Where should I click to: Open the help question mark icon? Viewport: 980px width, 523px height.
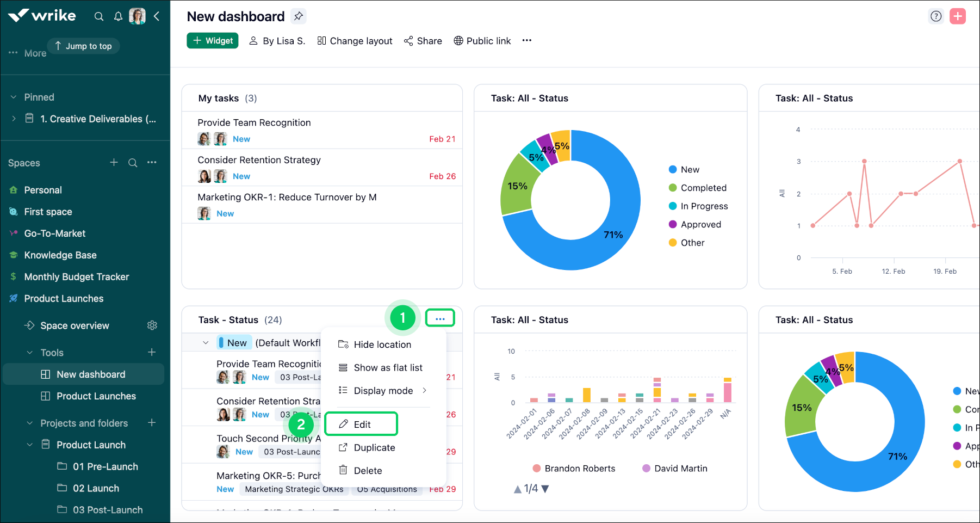(935, 16)
